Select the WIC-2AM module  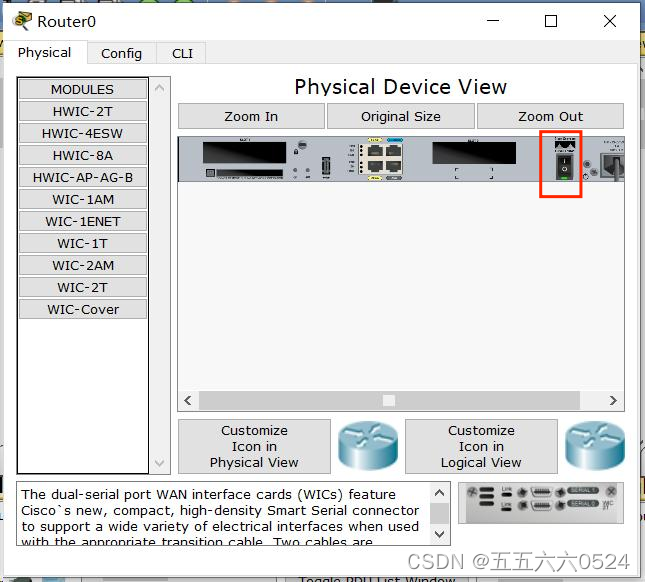tap(83, 265)
